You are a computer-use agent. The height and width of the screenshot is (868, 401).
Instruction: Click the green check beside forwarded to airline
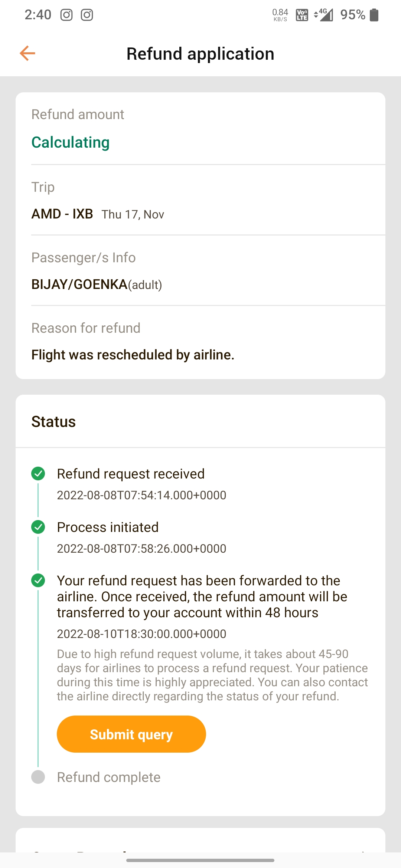(38, 581)
